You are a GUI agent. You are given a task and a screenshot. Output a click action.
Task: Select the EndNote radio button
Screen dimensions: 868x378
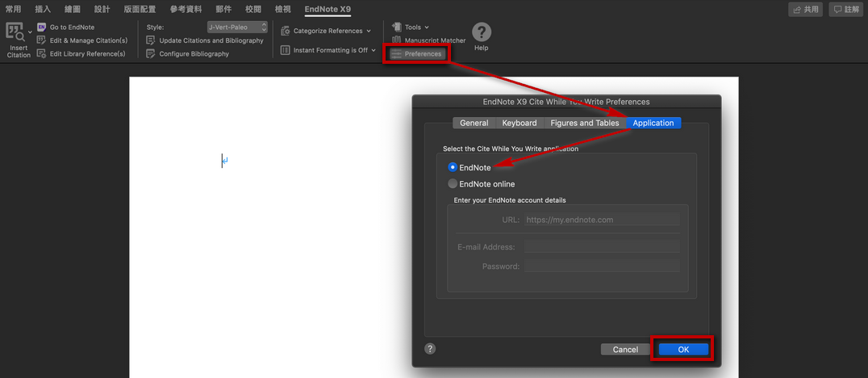[453, 167]
